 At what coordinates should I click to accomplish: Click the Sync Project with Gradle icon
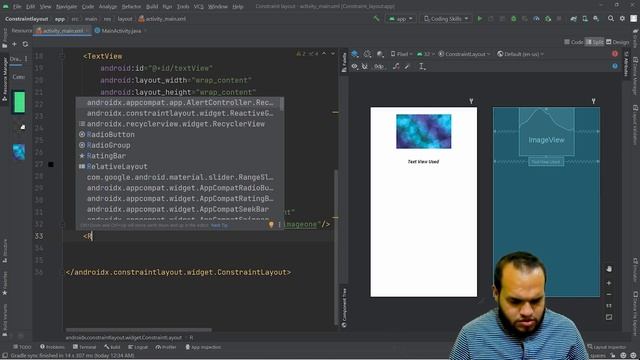[573, 19]
